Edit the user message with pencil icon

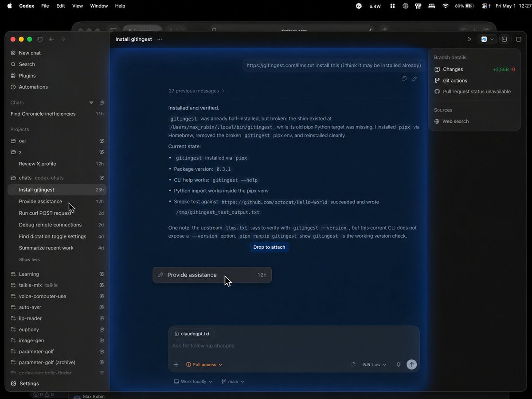click(x=415, y=79)
